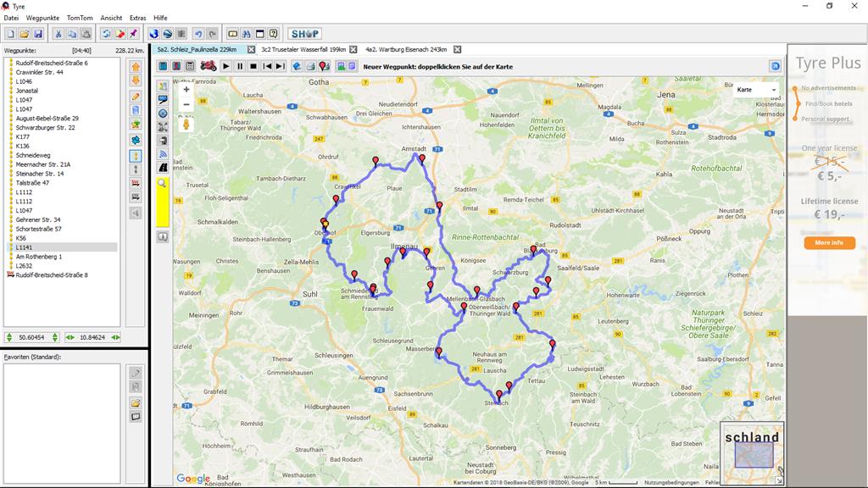The height and width of the screenshot is (488, 868).
Task: Select waypoint Am Rothenberg 1
Action: click(x=39, y=257)
